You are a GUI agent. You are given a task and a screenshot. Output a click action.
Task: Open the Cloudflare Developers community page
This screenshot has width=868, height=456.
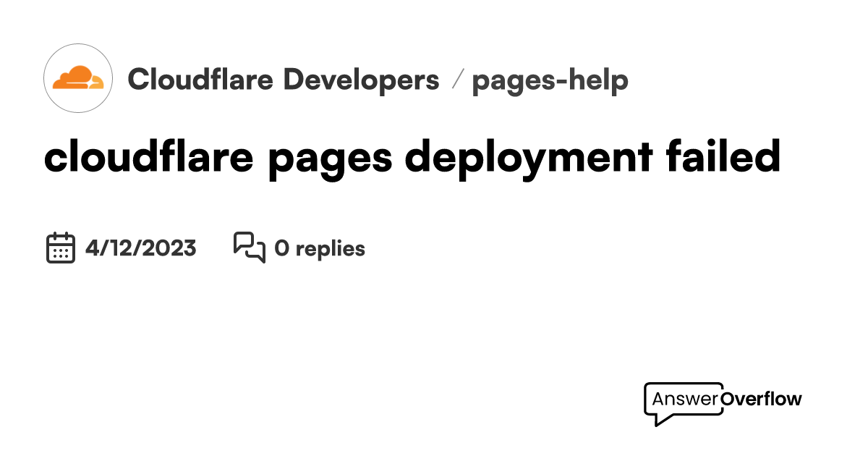285,80
